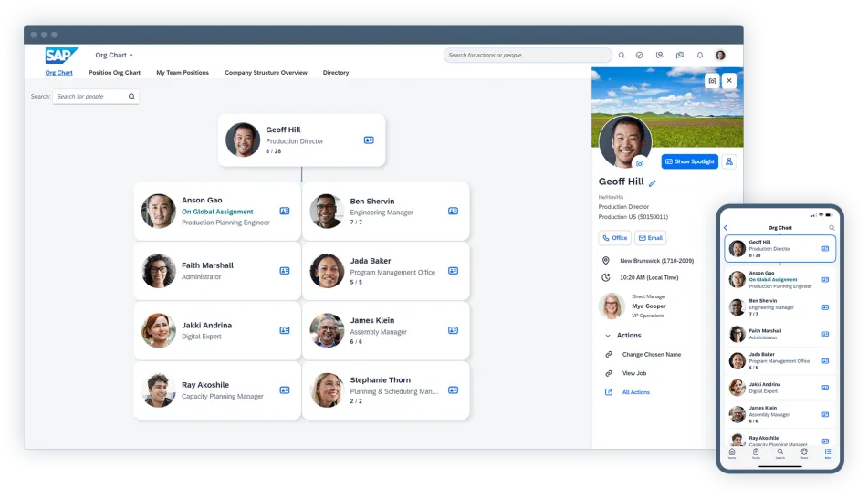Click the All Actions link
Image resolution: width=868 pixels, height=498 pixels.
636,392
